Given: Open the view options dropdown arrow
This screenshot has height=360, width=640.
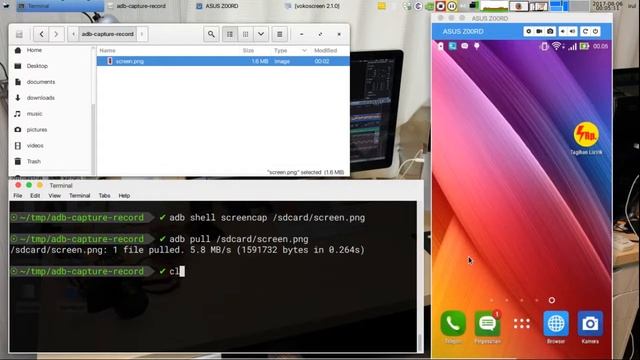Looking at the screenshot, I should pyautogui.click(x=261, y=34).
